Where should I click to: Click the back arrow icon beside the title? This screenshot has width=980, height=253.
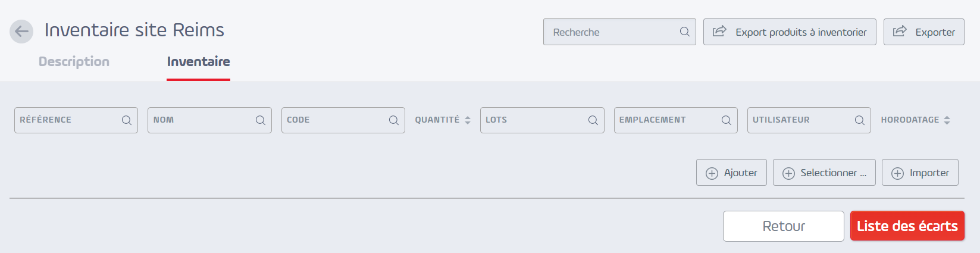(x=21, y=32)
